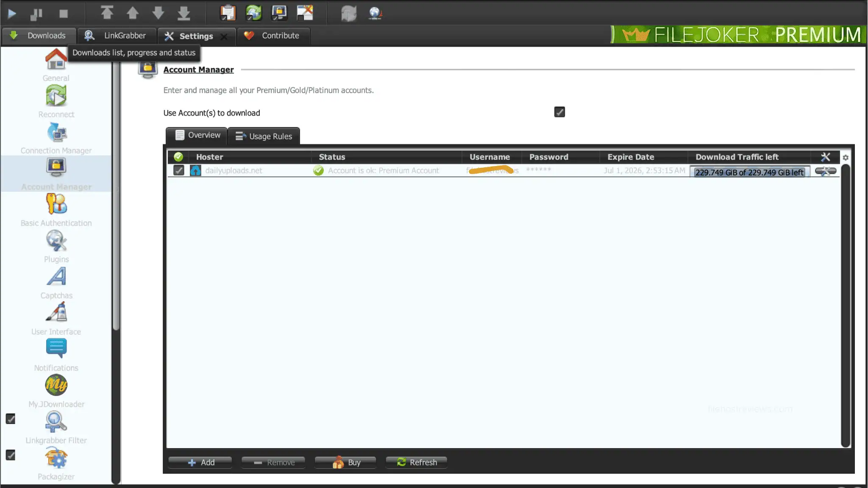Switch to Downloads tab
The height and width of the screenshot is (488, 868).
pos(39,36)
